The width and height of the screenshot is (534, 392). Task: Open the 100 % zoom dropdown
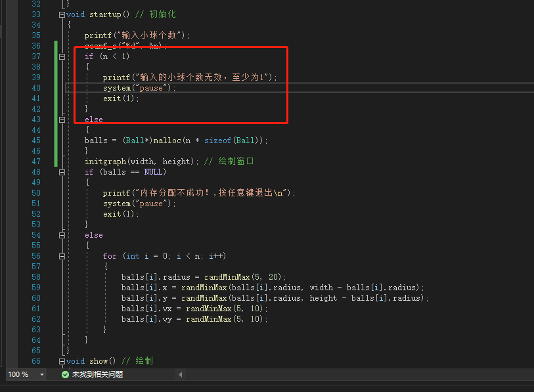[x=42, y=375]
